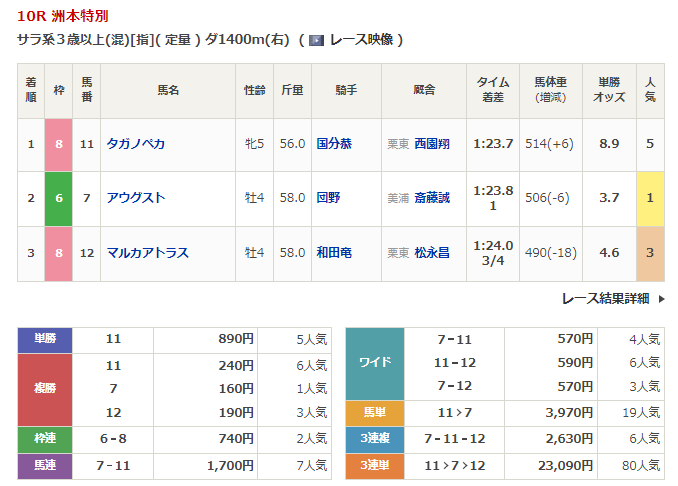This screenshot has width=678, height=486.
Task: Open jockey 和田竜's profile
Action: 334,253
